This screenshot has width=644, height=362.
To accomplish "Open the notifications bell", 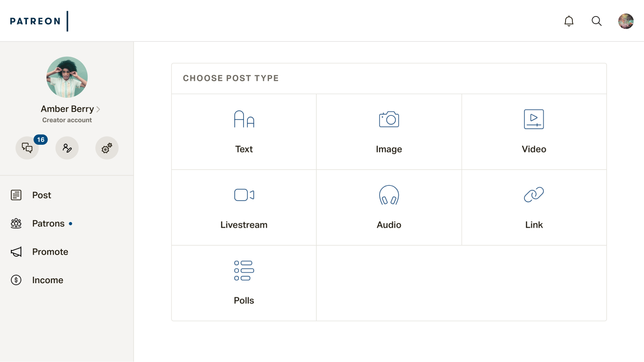I will point(569,21).
